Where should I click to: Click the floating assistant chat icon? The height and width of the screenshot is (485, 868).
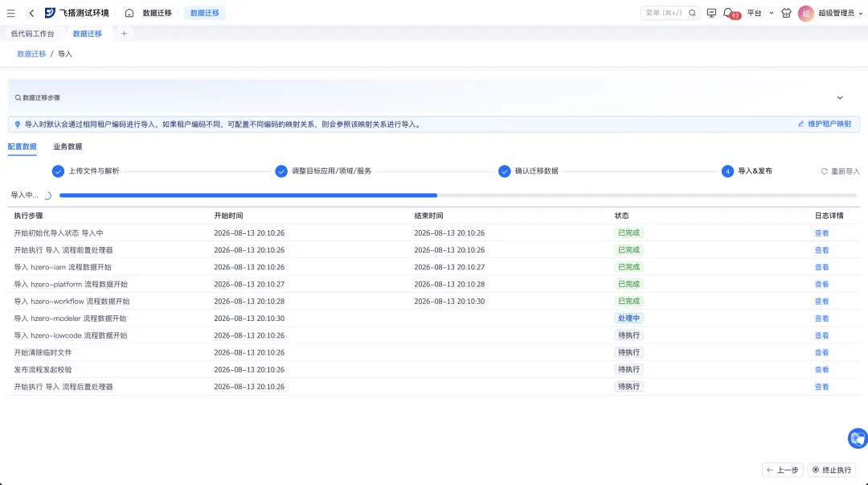pyautogui.click(x=858, y=438)
